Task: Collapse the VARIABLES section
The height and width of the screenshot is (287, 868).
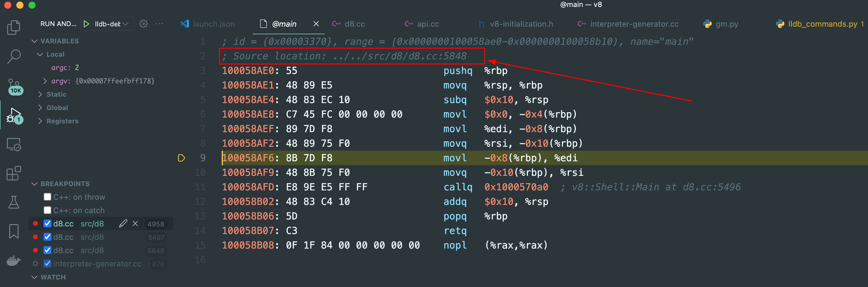Action: (34, 41)
